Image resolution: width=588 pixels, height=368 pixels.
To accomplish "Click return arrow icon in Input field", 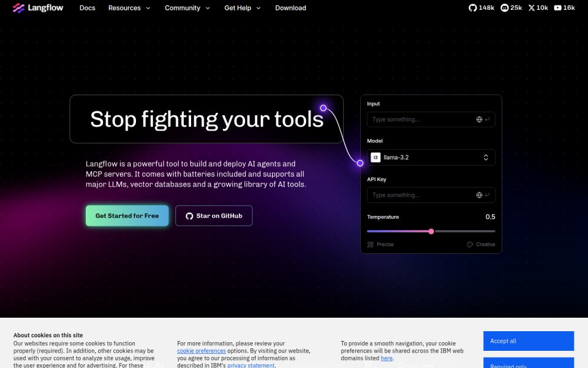I will coord(487,120).
